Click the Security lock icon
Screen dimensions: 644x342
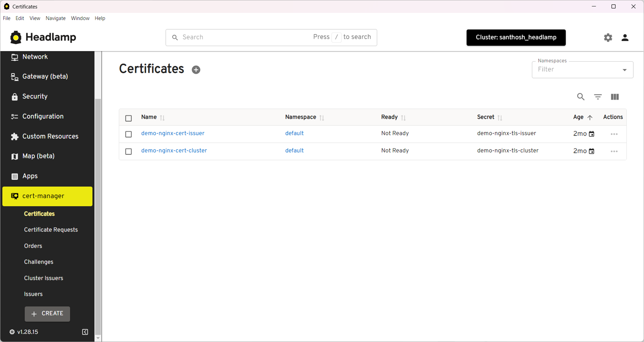(14, 97)
